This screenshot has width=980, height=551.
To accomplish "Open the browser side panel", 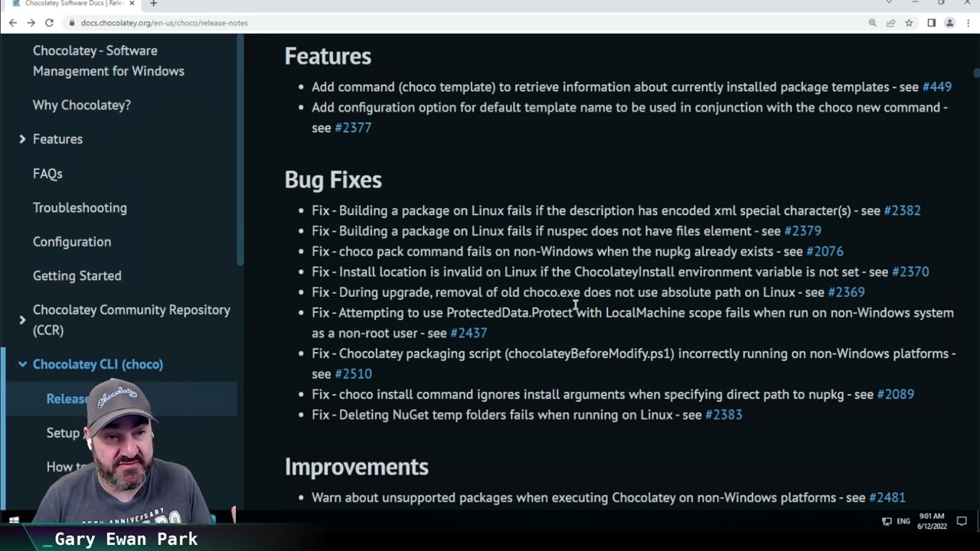I will (x=931, y=23).
